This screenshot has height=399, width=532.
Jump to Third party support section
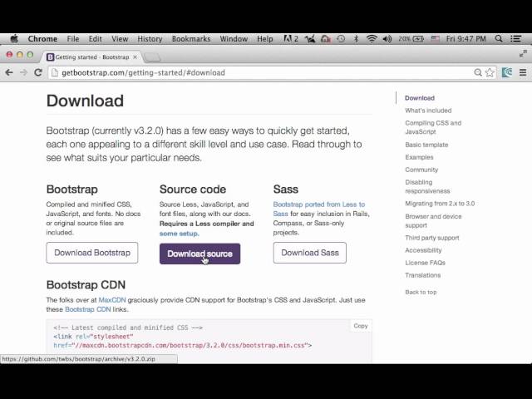pyautogui.click(x=432, y=238)
